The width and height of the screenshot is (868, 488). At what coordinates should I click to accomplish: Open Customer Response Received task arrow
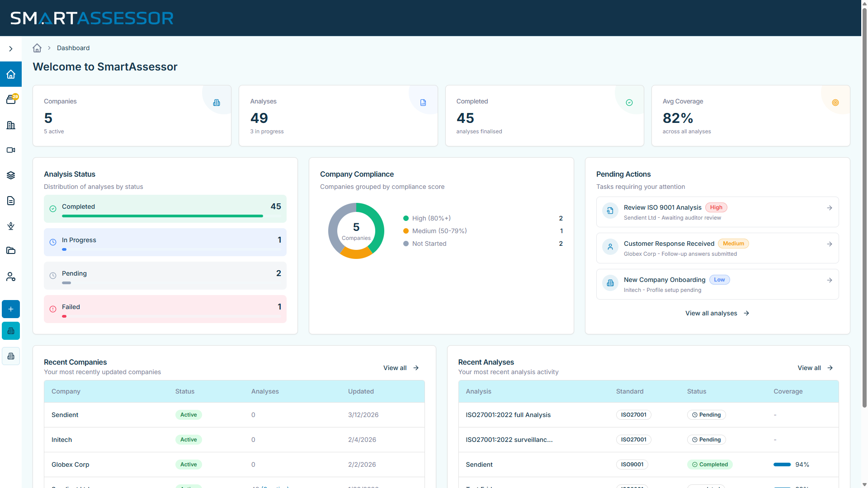point(830,244)
